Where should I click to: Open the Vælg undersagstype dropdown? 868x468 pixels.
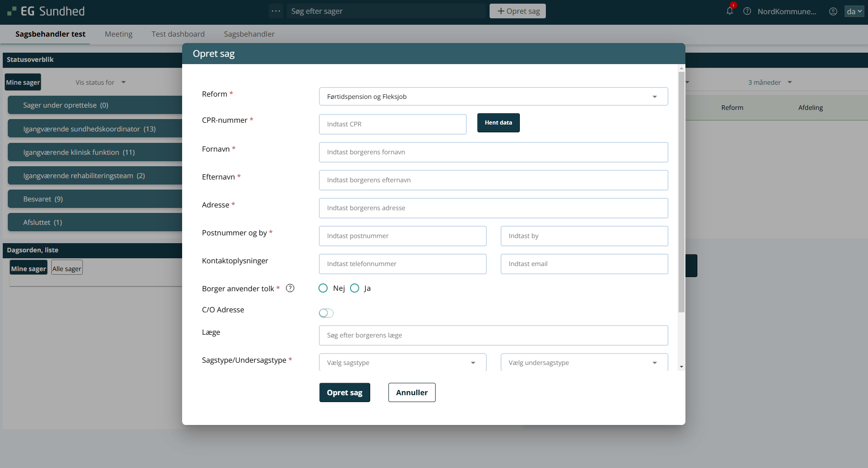pyautogui.click(x=584, y=363)
